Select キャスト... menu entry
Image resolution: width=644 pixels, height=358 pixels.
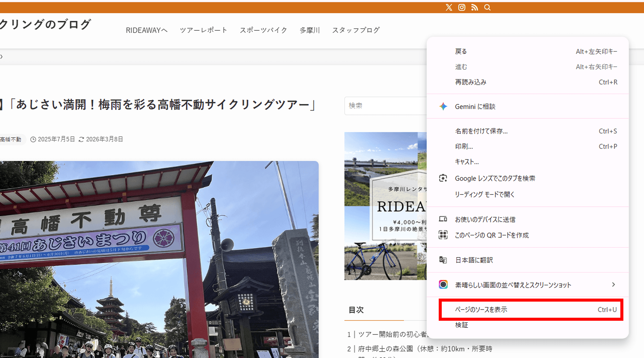528,162
